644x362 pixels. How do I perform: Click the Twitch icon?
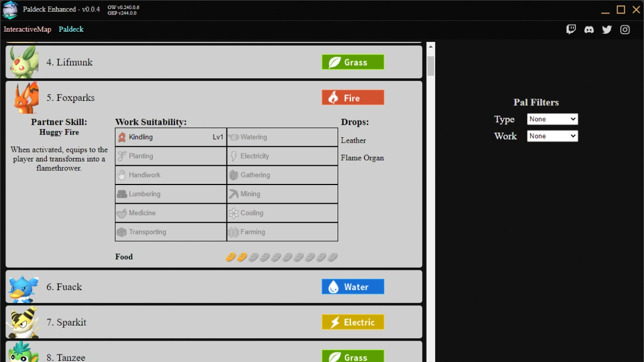571,29
